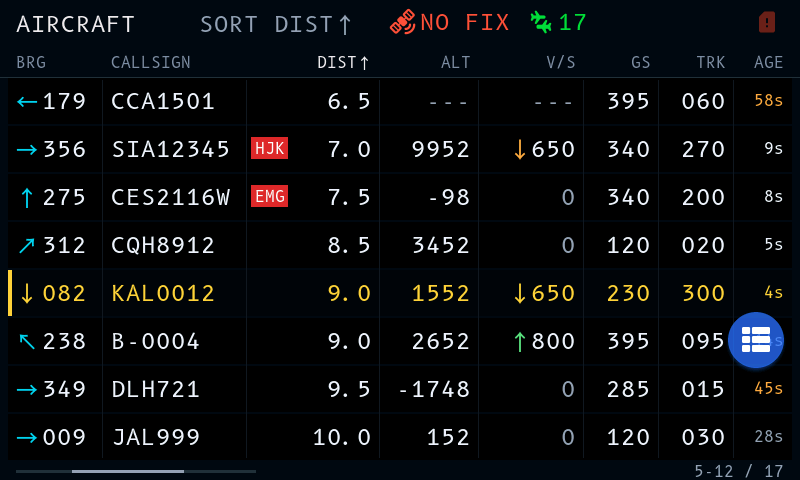Click altitude value 3452
Viewport: 800px width, 480px height.
(x=440, y=245)
